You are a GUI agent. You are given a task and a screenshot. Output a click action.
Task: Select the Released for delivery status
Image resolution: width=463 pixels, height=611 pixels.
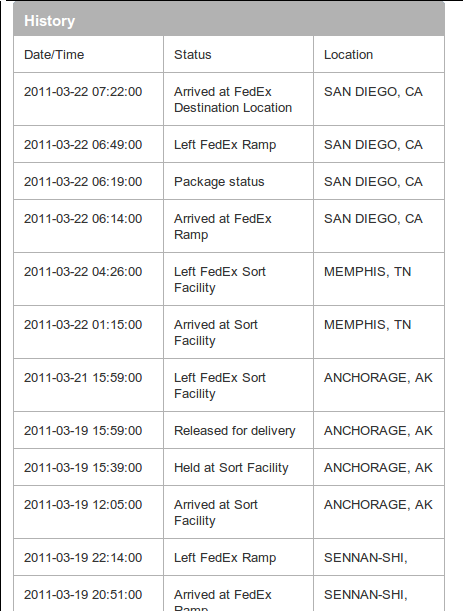[235, 431]
